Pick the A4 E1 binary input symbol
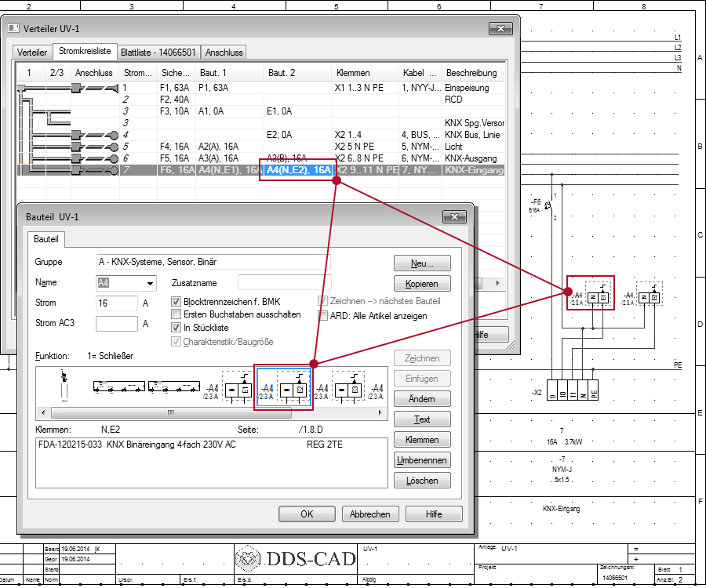Image resolution: width=706 pixels, height=588 pixels. (x=238, y=388)
